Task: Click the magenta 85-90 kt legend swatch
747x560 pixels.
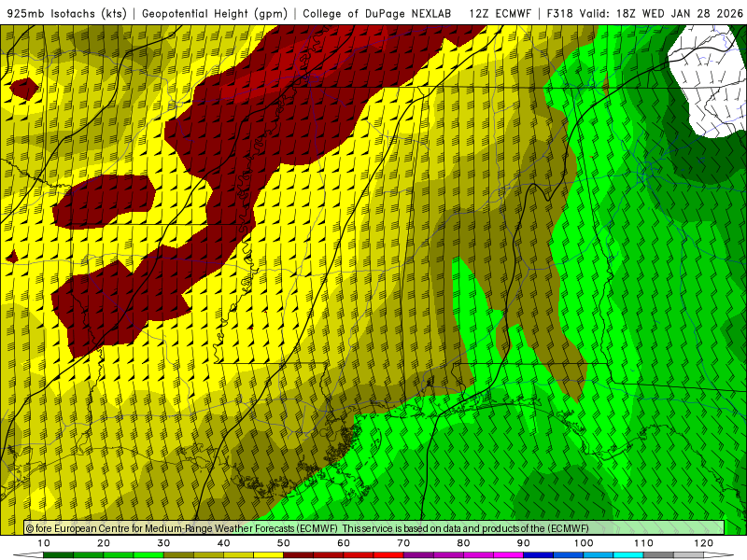Action: pos(508,555)
